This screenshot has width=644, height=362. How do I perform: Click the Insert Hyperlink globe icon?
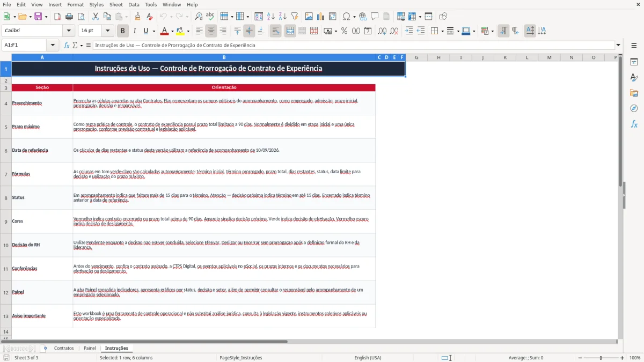tap(363, 17)
